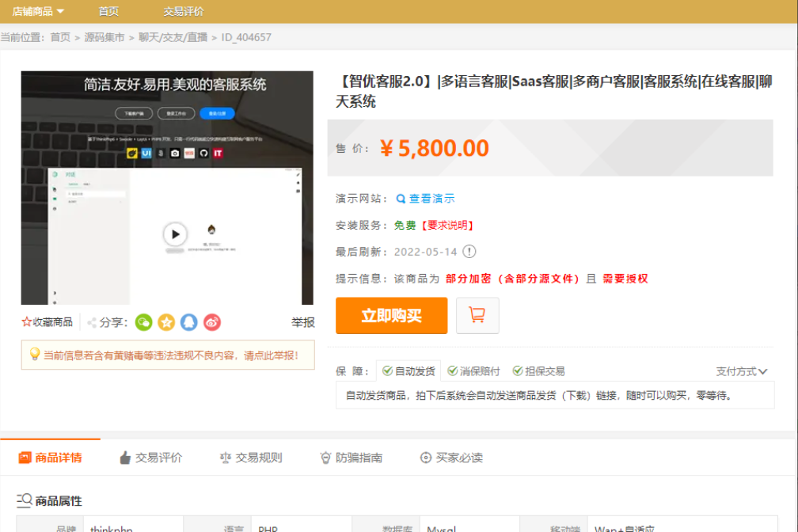The image size is (798, 532).
Task: Share to Weibo red icon
Action: [211, 322]
